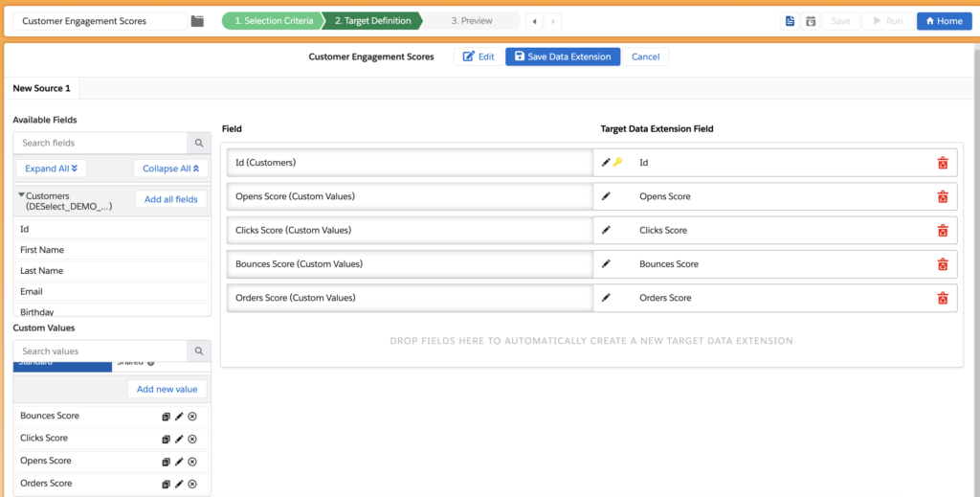Expand all available fields
The width and height of the screenshot is (980, 497).
tap(51, 169)
